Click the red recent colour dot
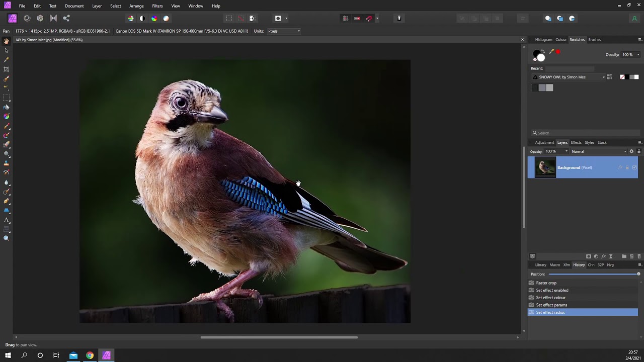The width and height of the screenshot is (644, 362). coord(558,52)
